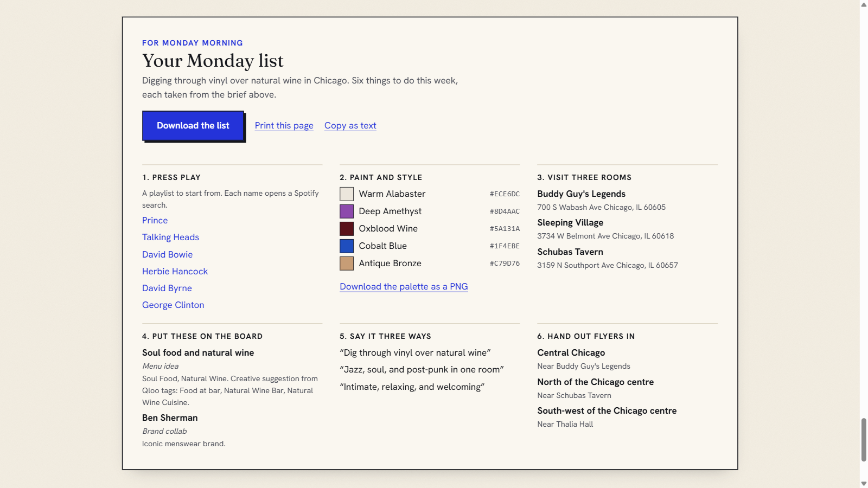Click the David Byrne link
The height and width of the screenshot is (488, 868).
pyautogui.click(x=167, y=288)
